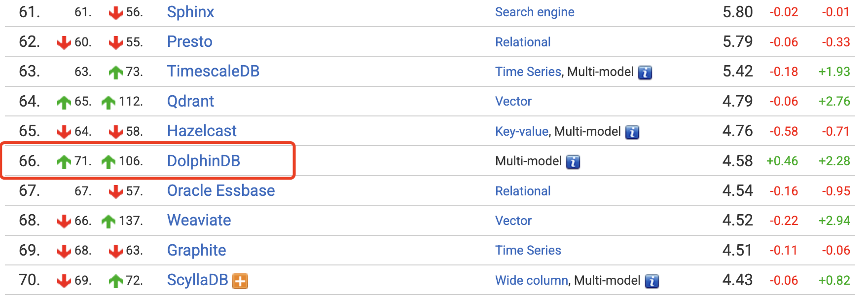Click the info icon beside TimescaleDB's Multi-model

click(x=645, y=73)
